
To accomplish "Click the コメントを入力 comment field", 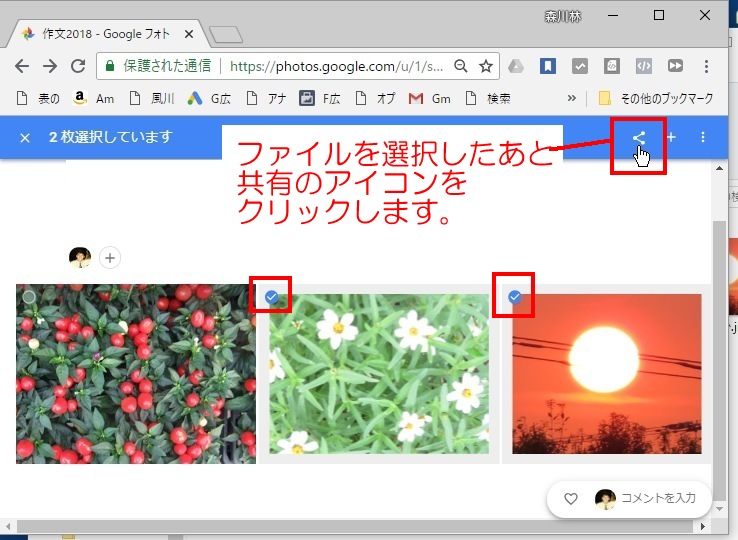I will (x=657, y=499).
